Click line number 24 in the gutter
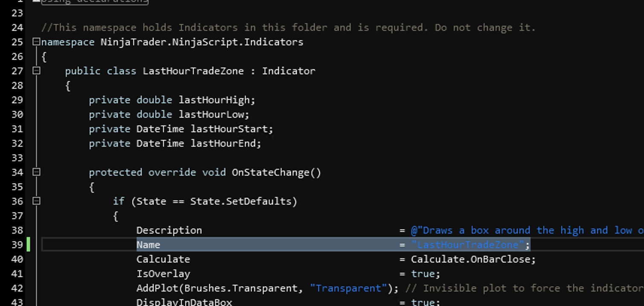 [x=17, y=27]
